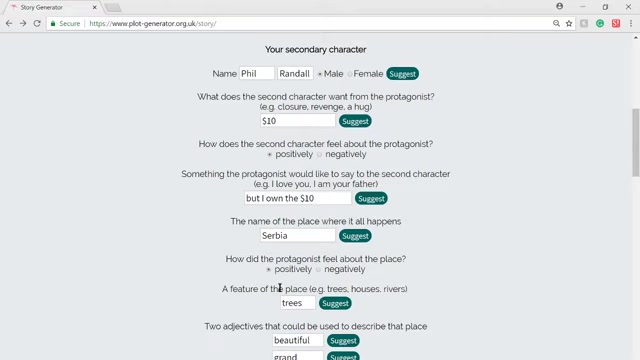The width and height of the screenshot is (640, 360).
Task: Click Suggest next to the Serbia field
Action: 355,236
